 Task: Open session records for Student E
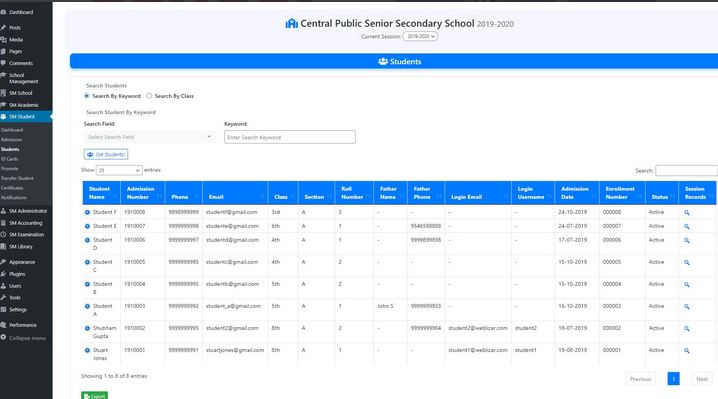tap(686, 226)
